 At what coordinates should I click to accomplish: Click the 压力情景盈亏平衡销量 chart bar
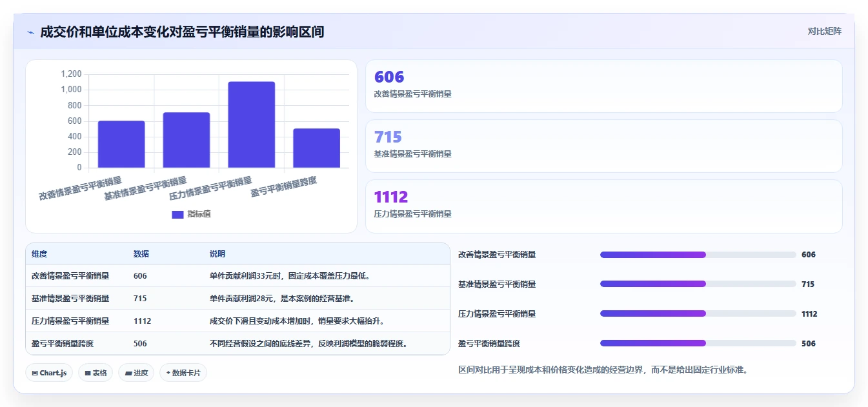(252, 124)
